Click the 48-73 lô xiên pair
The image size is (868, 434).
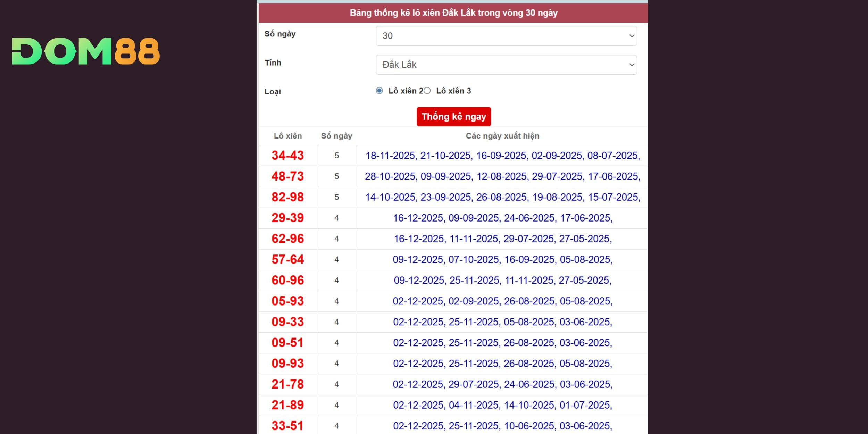click(x=287, y=176)
